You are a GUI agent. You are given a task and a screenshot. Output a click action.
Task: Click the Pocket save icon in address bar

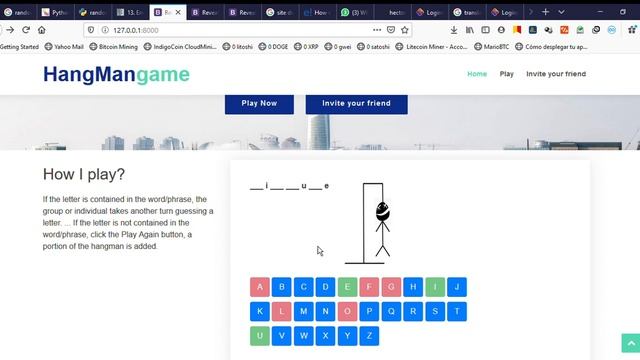click(391, 30)
